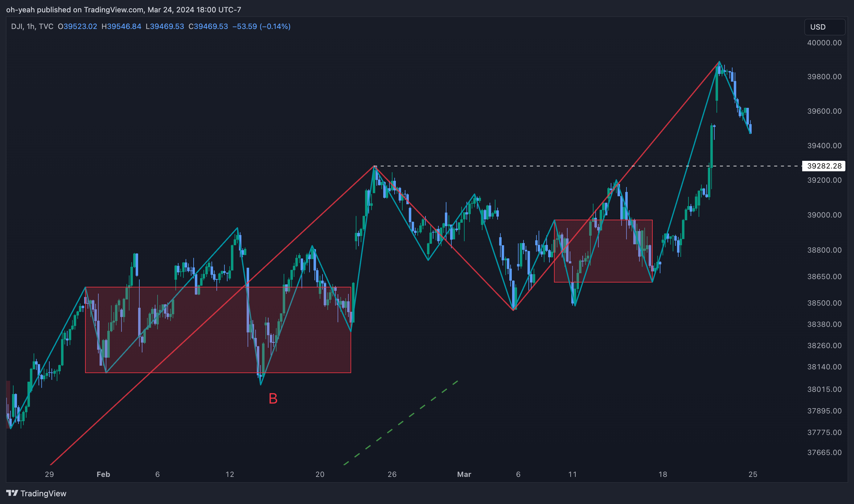This screenshot has height=504, width=854.
Task: Click the Feb label on time axis
Action: click(103, 474)
